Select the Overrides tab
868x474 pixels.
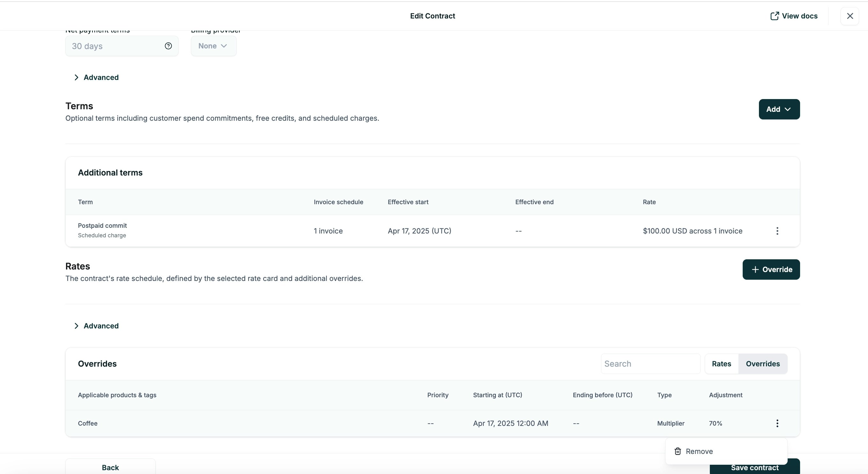[x=763, y=363]
